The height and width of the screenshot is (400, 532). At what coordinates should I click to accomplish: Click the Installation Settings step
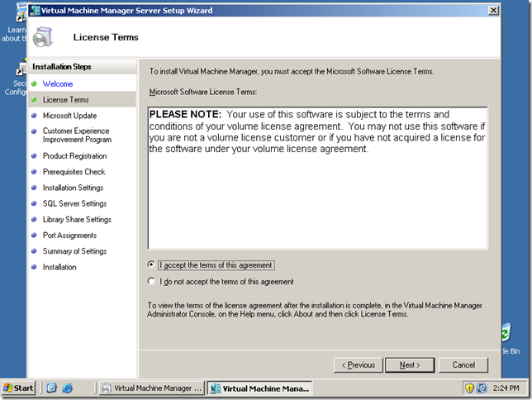coord(73,188)
